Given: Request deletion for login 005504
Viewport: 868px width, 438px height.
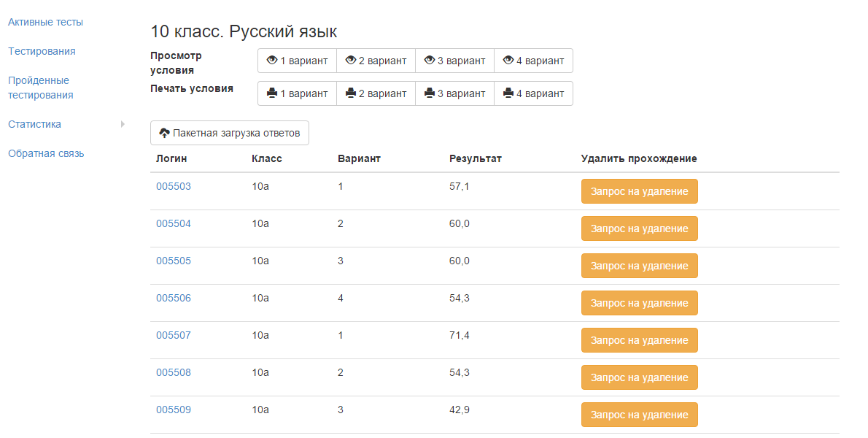Looking at the screenshot, I should coord(639,228).
